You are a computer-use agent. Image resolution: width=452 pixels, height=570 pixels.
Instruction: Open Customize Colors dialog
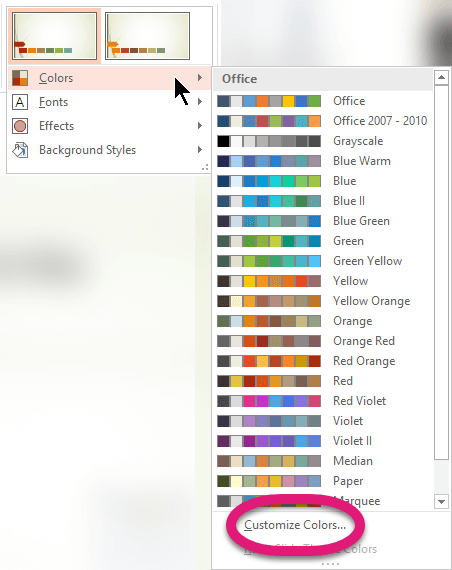click(295, 525)
